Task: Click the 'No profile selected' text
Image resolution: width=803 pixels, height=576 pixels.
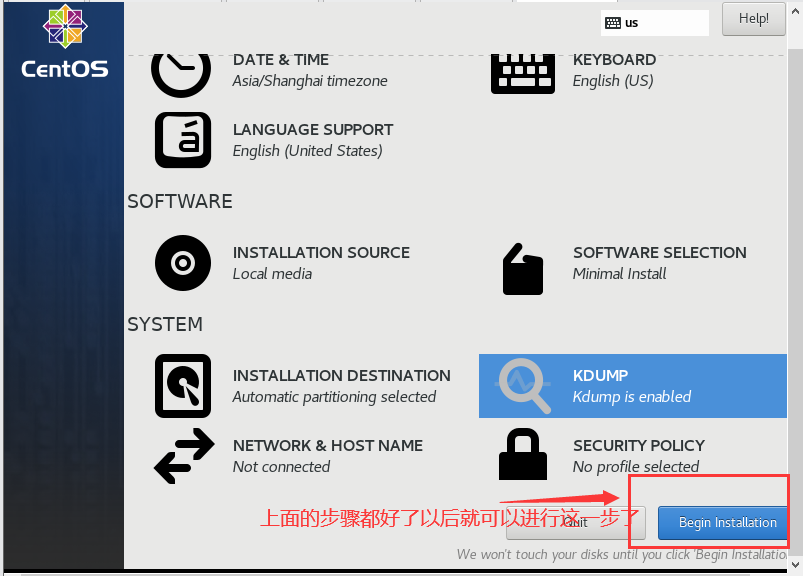Action: [x=636, y=467]
